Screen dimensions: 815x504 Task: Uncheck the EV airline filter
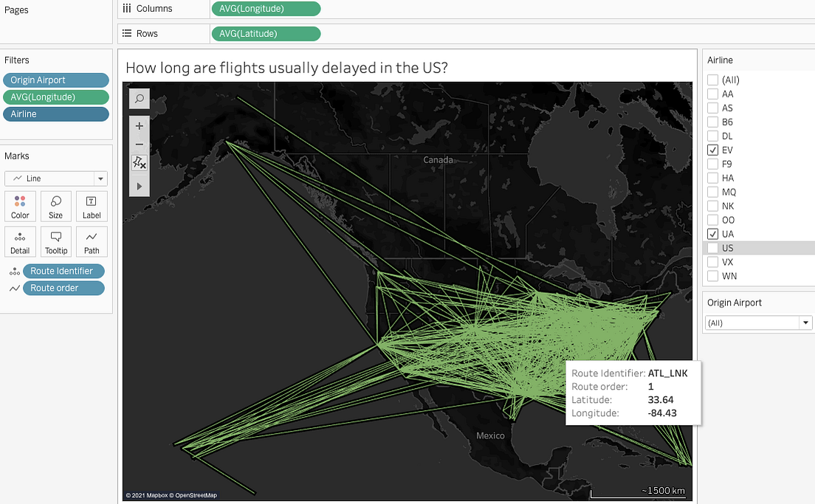point(712,149)
